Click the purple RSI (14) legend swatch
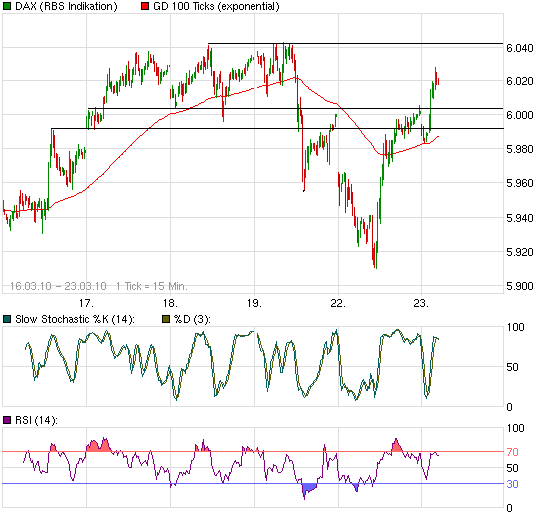This screenshot has width=545, height=516. pyautogui.click(x=7, y=420)
